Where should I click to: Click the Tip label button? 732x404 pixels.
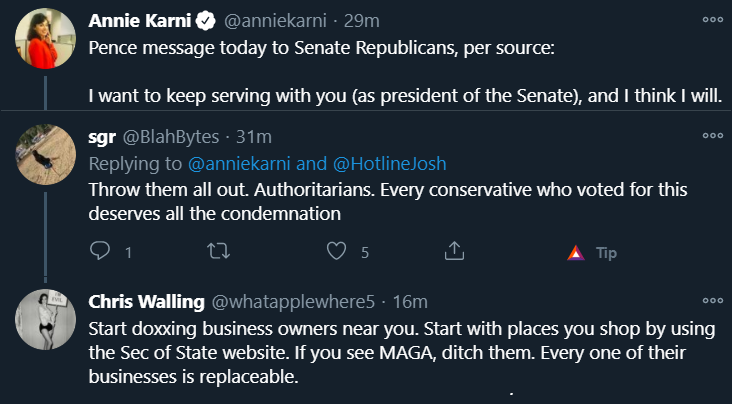click(x=606, y=253)
